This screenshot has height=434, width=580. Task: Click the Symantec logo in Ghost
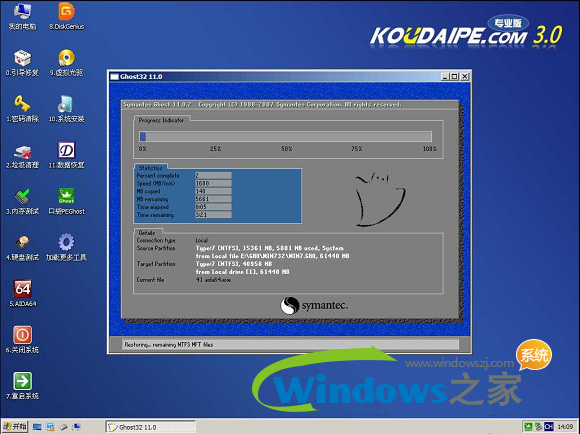(314, 306)
